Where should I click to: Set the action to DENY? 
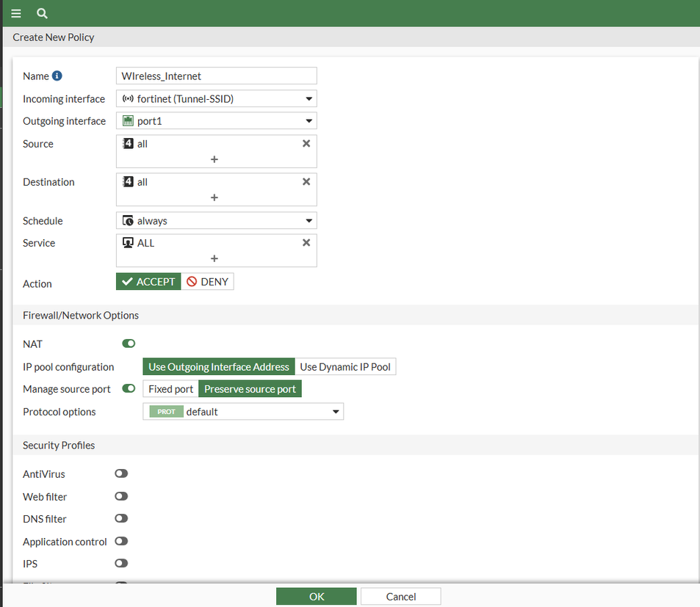tap(208, 282)
